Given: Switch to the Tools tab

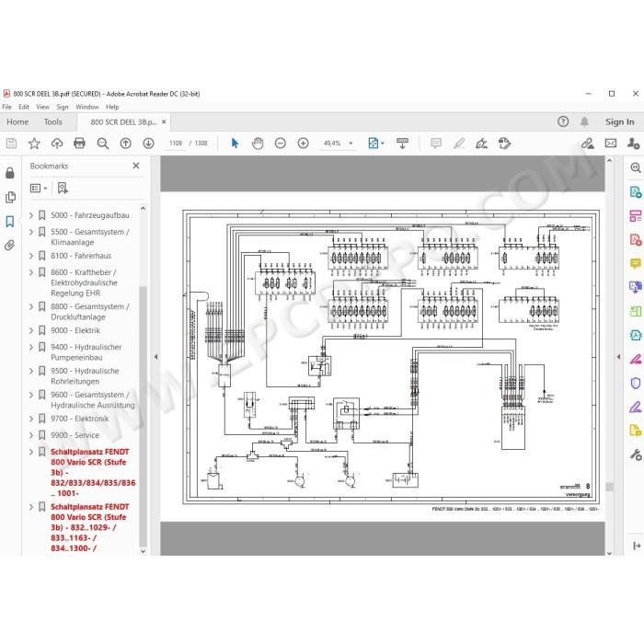Looking at the screenshot, I should pos(53,122).
